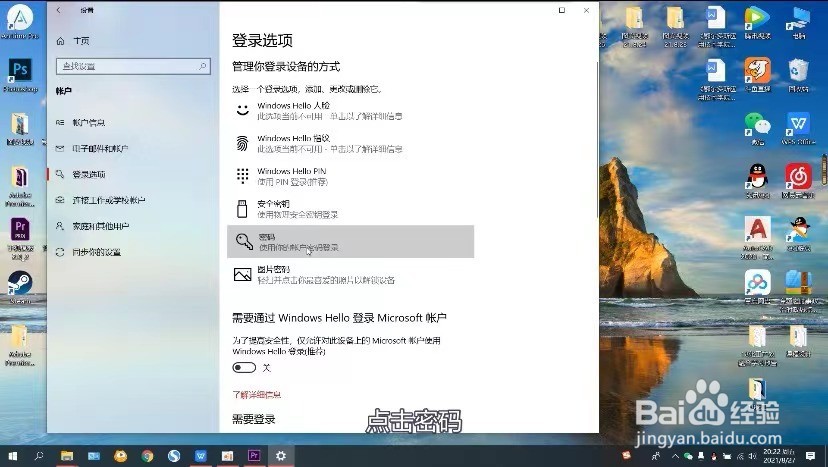The image size is (828, 467).
Task: Open the Arctime Pro desktop shortcut
Action: point(20,22)
